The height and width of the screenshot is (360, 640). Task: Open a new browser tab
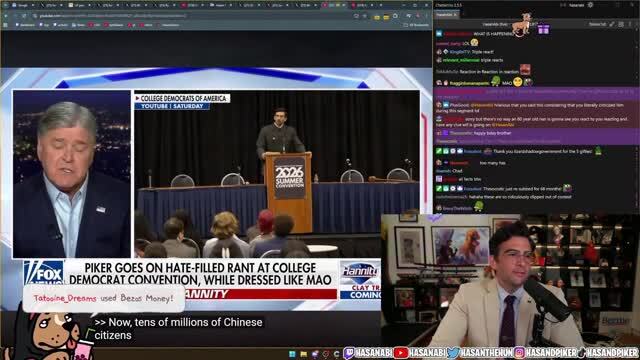pos(381,5)
